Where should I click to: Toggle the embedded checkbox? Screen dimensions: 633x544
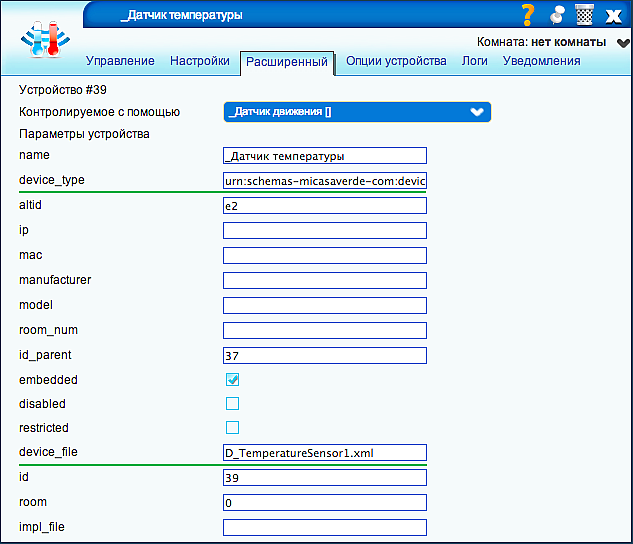click(232, 380)
